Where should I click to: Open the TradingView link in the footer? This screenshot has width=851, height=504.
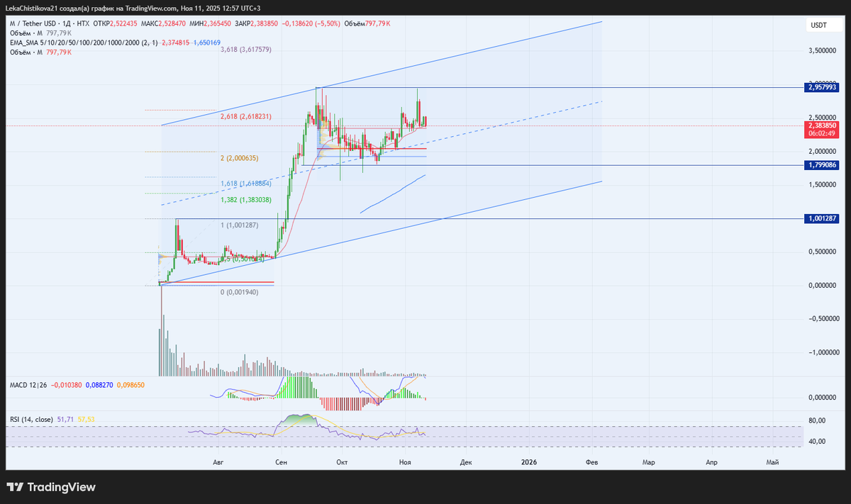pyautogui.click(x=61, y=487)
